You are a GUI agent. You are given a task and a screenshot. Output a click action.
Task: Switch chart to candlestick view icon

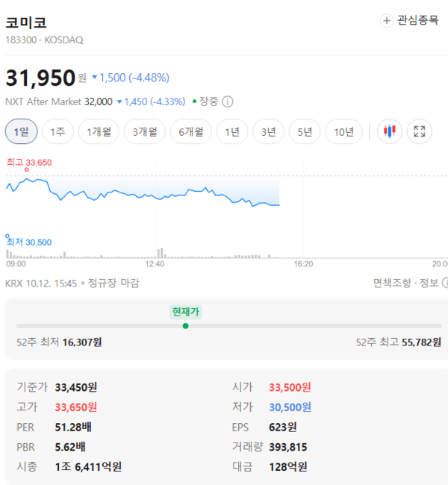click(390, 131)
